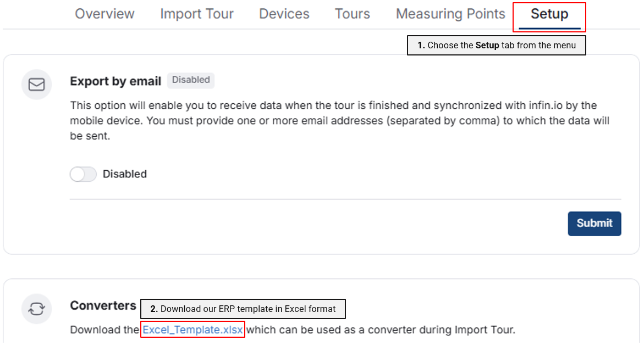The width and height of the screenshot is (644, 346).
Task: Click the step 1 Setup tab callout
Action: tap(496, 46)
